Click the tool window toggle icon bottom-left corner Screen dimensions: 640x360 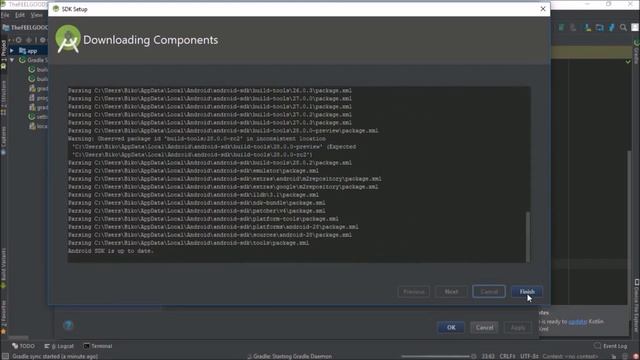[4, 356]
